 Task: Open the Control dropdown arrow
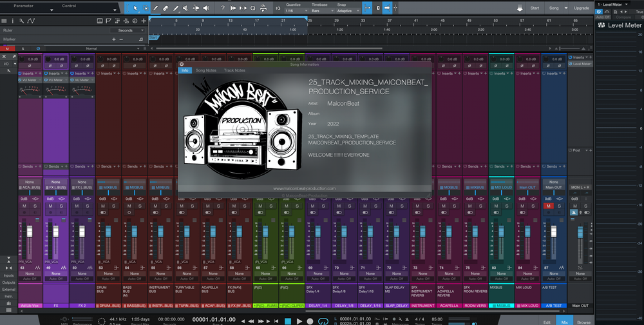click(115, 10)
